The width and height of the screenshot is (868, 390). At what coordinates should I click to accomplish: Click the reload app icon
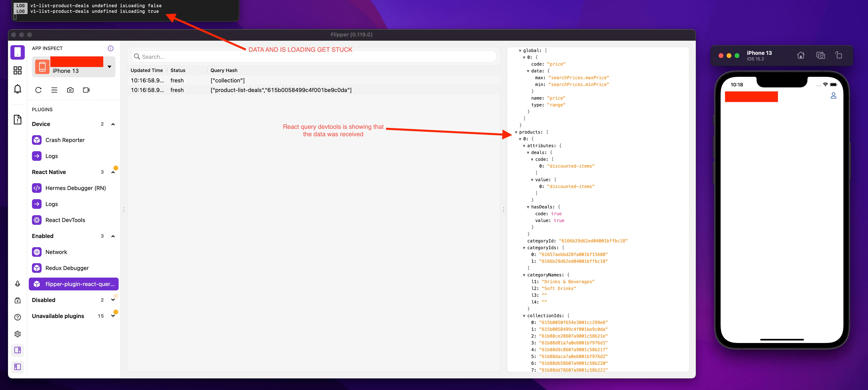(38, 90)
